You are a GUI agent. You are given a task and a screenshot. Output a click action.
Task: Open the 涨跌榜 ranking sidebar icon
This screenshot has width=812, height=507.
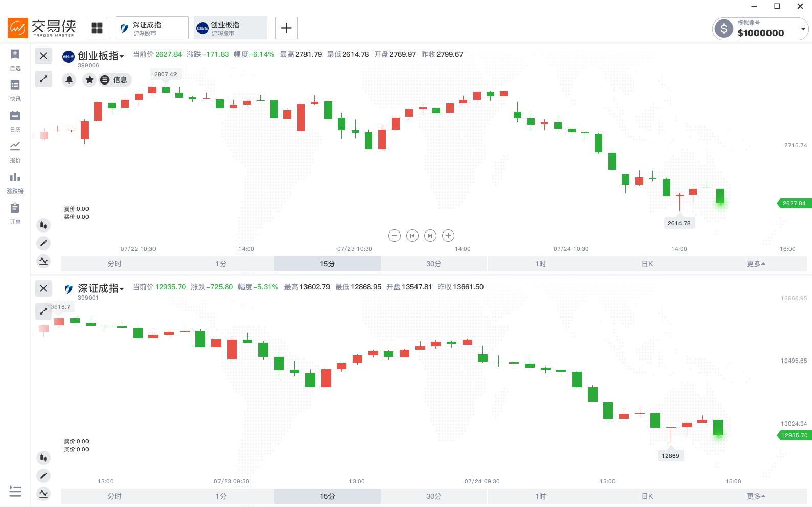pos(15,178)
